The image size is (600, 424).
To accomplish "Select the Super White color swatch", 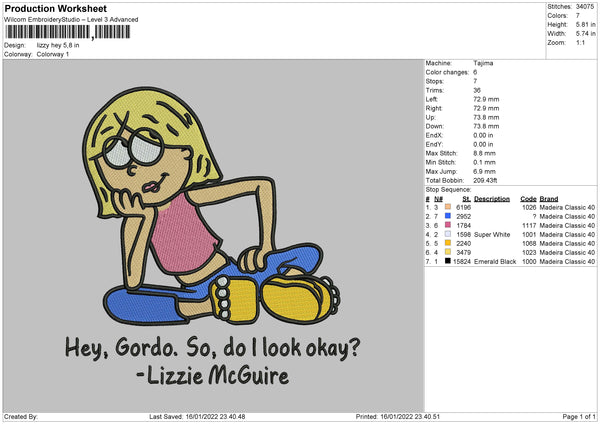I will (x=448, y=234).
